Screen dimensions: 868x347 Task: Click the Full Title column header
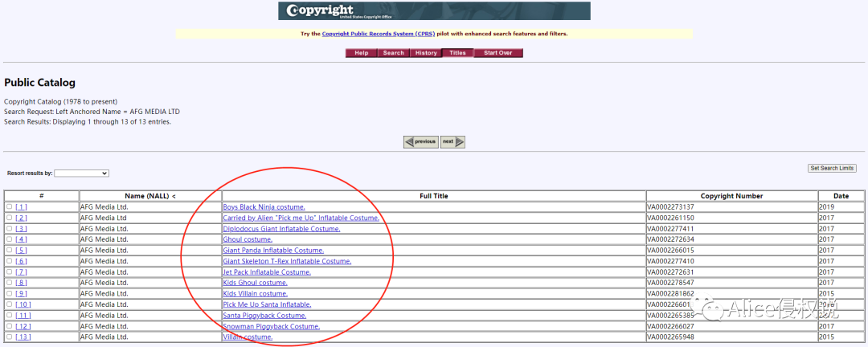(434, 196)
